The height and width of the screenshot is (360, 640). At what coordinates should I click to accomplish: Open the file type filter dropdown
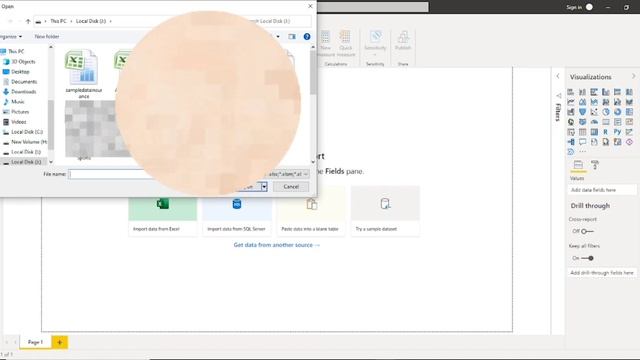(x=305, y=174)
